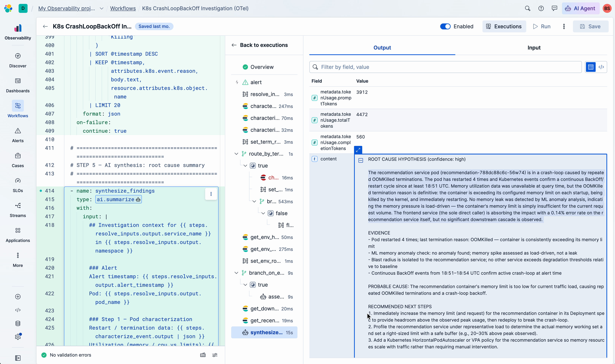Open the workflow more options kebab menu
The height and width of the screenshot is (364, 615).
(564, 26)
